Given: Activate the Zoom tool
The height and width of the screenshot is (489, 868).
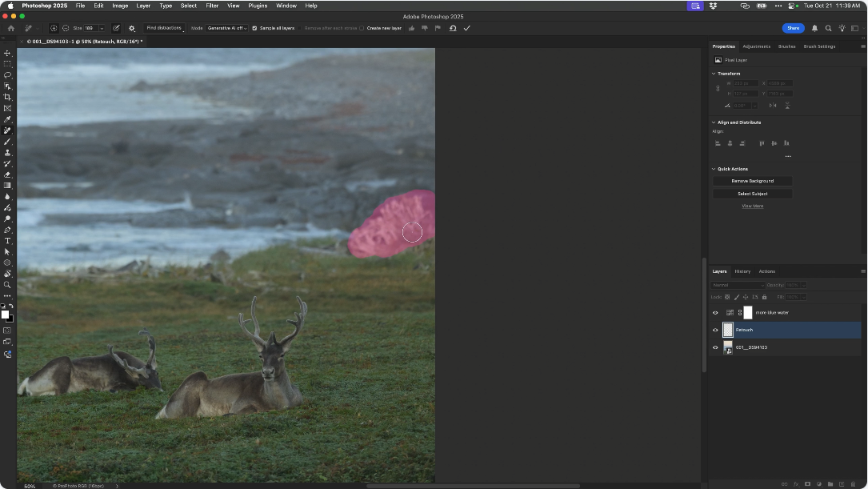Looking at the screenshot, I should point(8,285).
